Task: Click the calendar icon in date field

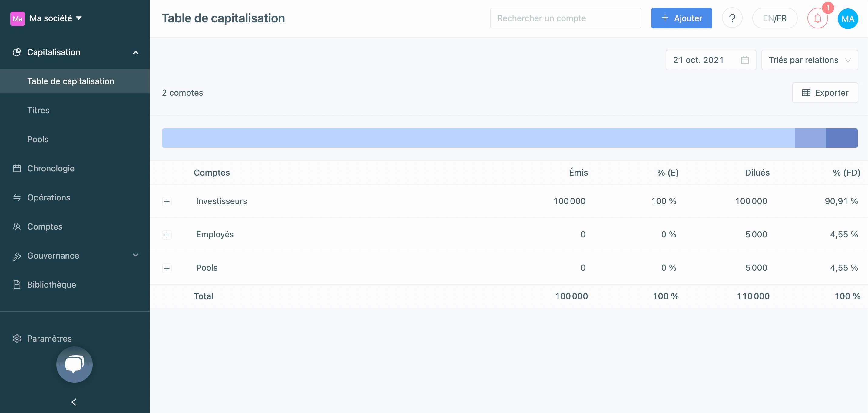Action: pyautogui.click(x=745, y=60)
